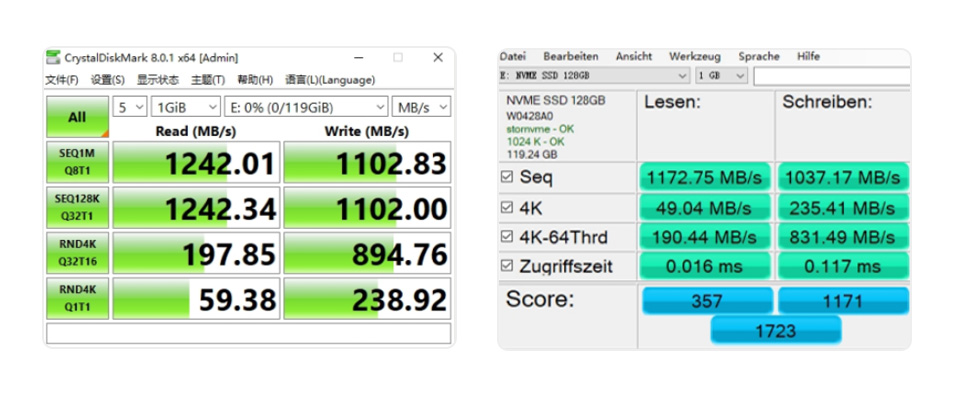Start all benchmarks with the All button
Screen dimensions: 960x395
(78, 117)
